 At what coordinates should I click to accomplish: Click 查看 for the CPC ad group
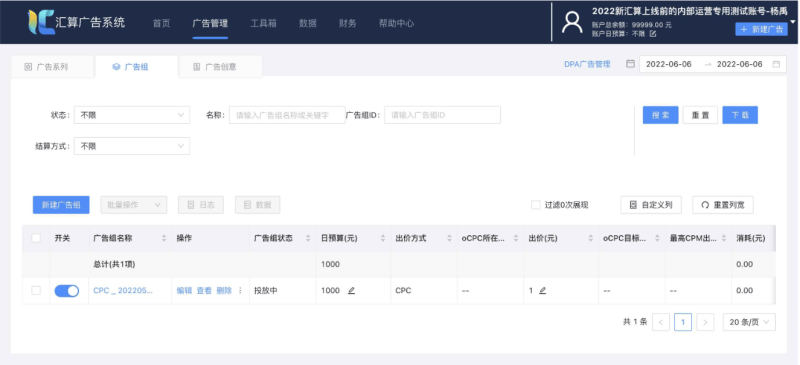coord(204,290)
